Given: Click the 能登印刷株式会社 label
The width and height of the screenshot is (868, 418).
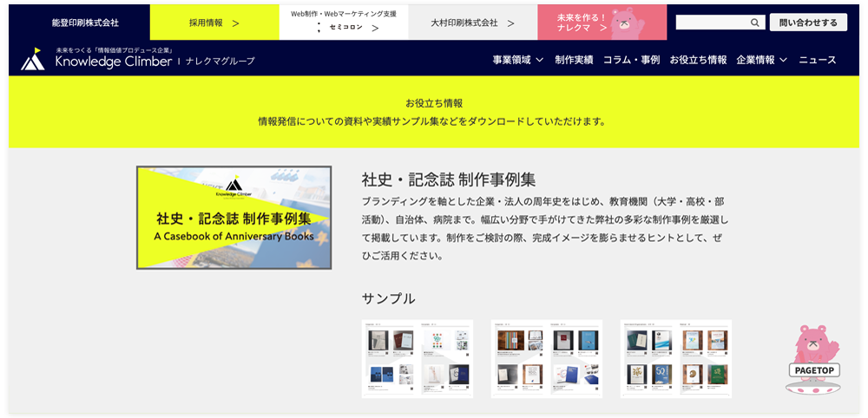Looking at the screenshot, I should point(85,23).
